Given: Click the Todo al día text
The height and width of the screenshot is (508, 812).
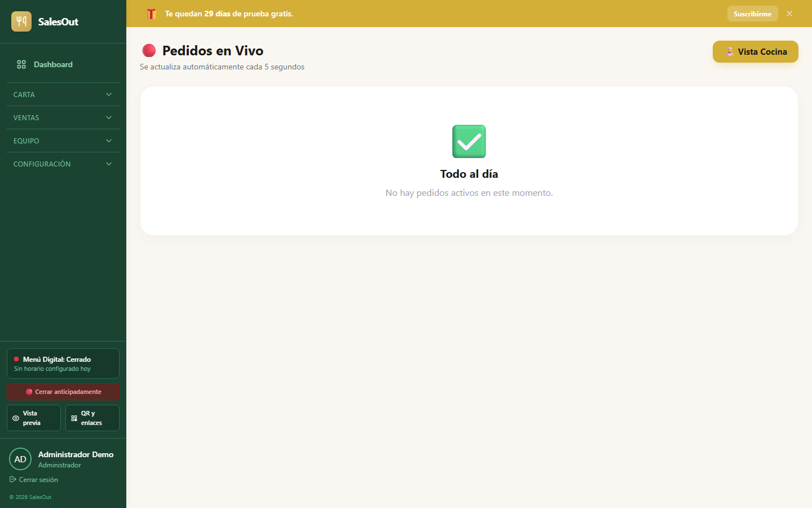Looking at the screenshot, I should pyautogui.click(x=469, y=174).
